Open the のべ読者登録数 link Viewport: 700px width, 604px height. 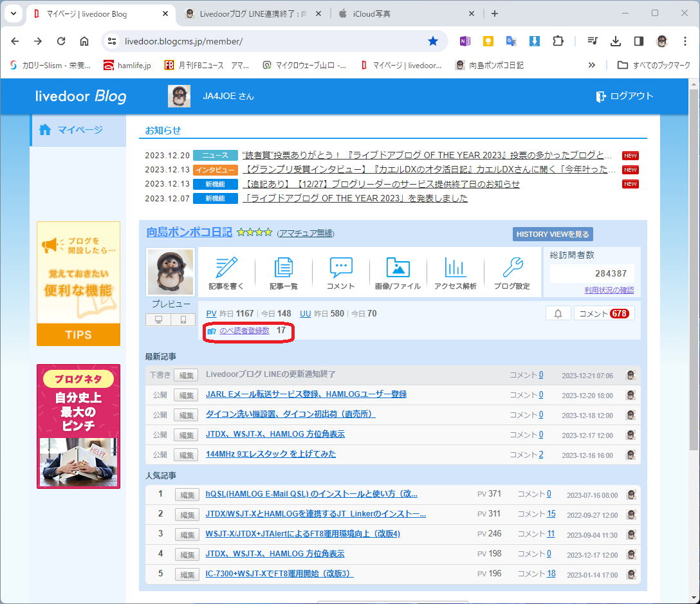244,331
